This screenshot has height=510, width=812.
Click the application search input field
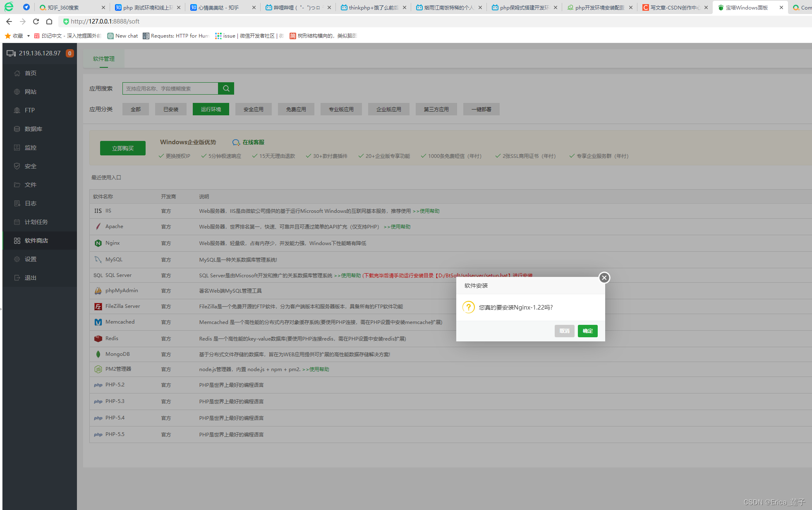point(170,88)
